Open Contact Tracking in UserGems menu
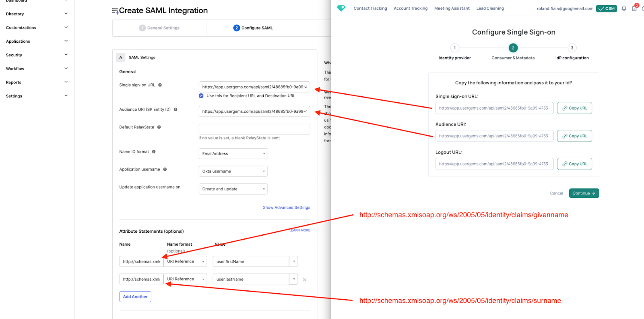 (x=370, y=8)
